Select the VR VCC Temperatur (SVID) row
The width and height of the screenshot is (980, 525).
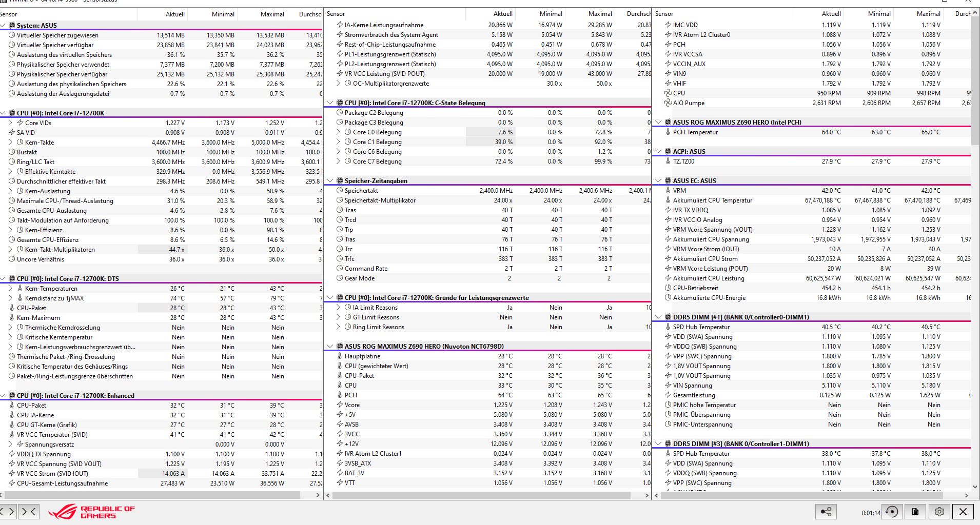[161, 434]
